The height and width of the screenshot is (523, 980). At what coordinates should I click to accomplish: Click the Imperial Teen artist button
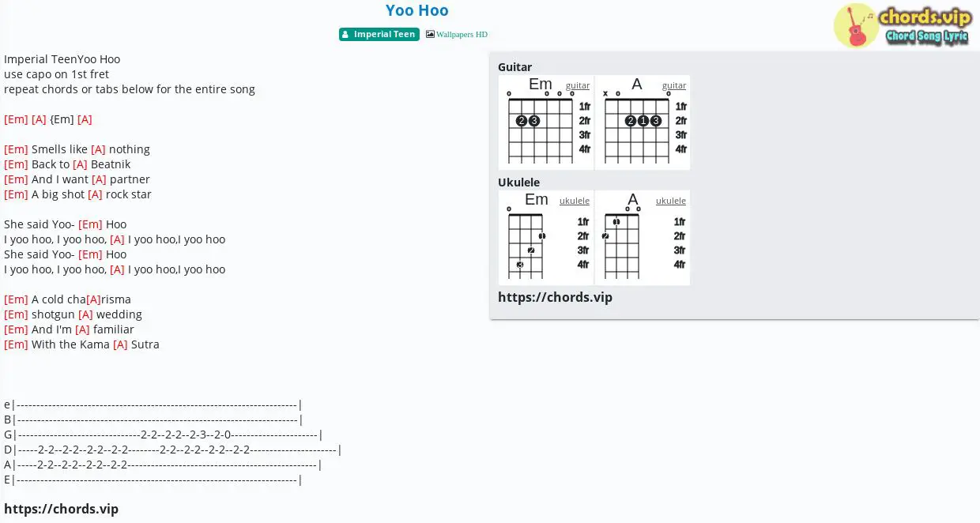click(379, 35)
